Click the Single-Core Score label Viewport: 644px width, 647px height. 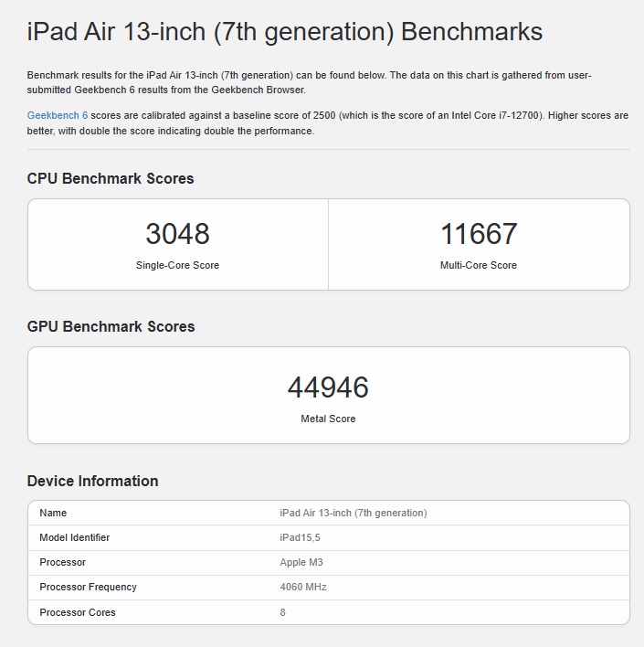tap(177, 265)
